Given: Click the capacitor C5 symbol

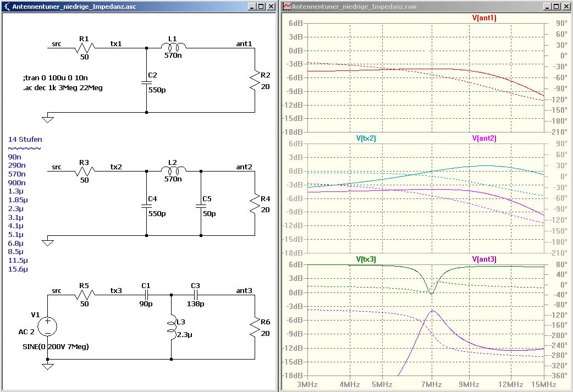Looking at the screenshot, I should pos(201,207).
